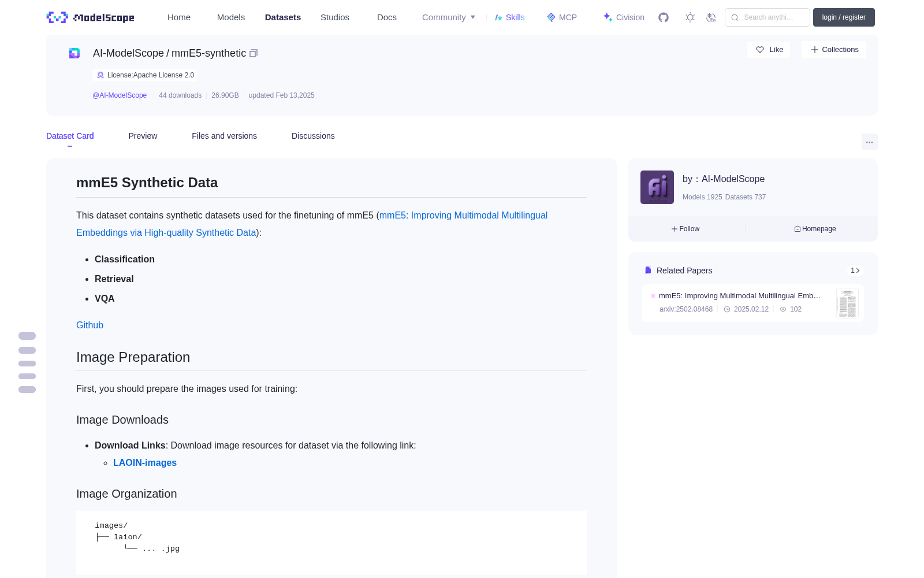This screenshot has width=924, height=578.
Task: Click the '26.90GB' size text
Action: 225,95
